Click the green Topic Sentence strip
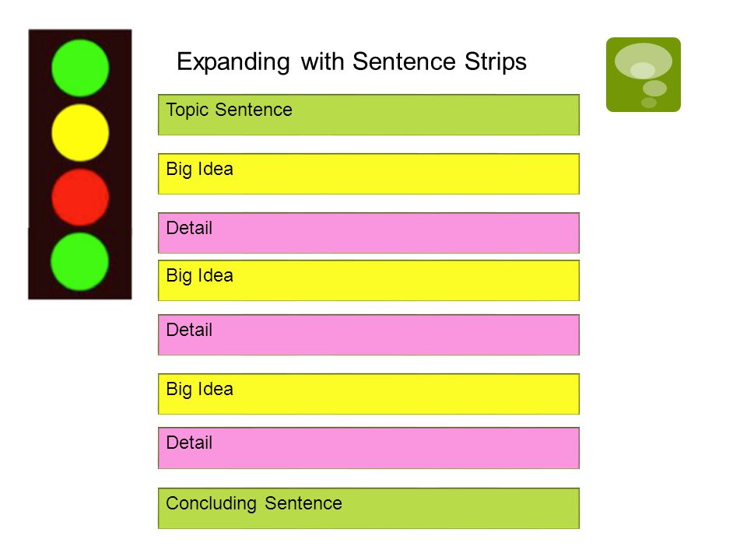 point(369,115)
